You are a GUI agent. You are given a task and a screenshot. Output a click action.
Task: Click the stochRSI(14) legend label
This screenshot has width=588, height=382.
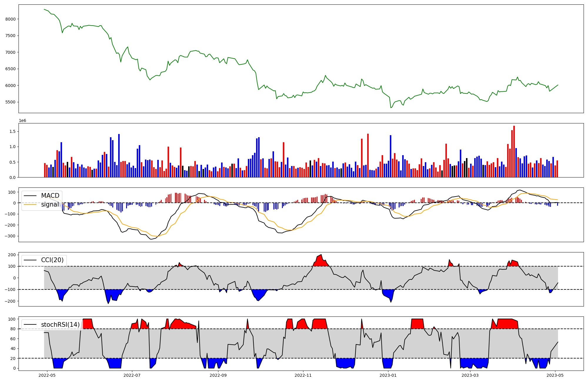click(60, 325)
